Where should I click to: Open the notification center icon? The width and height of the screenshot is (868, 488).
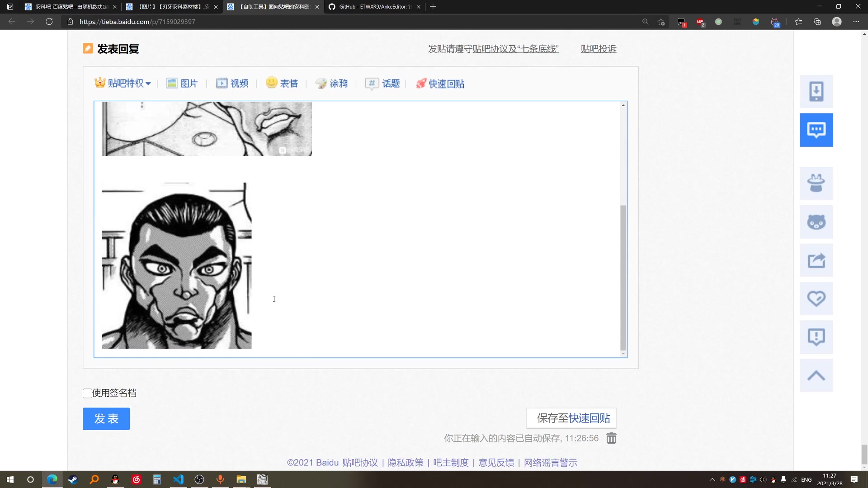pyautogui.click(x=854, y=479)
